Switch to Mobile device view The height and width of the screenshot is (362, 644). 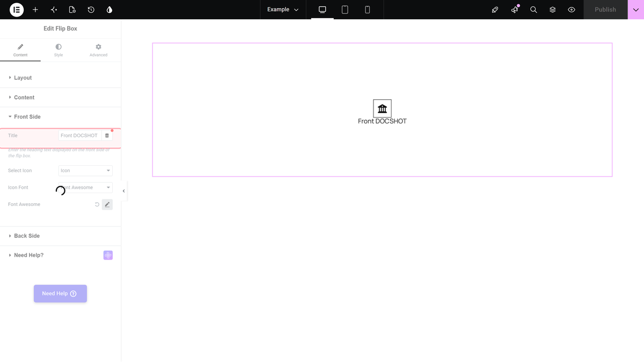(368, 10)
